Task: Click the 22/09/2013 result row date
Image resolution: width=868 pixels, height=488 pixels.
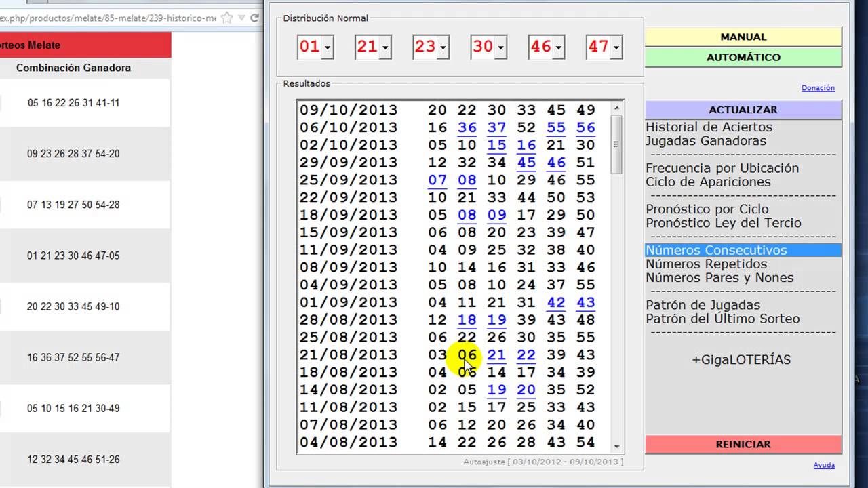Action: [349, 197]
